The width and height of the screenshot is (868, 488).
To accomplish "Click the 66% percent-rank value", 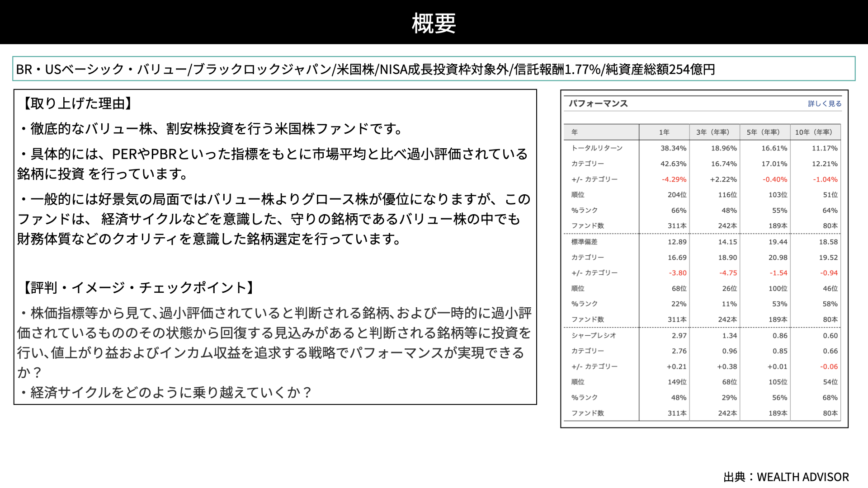I will pyautogui.click(x=679, y=211).
